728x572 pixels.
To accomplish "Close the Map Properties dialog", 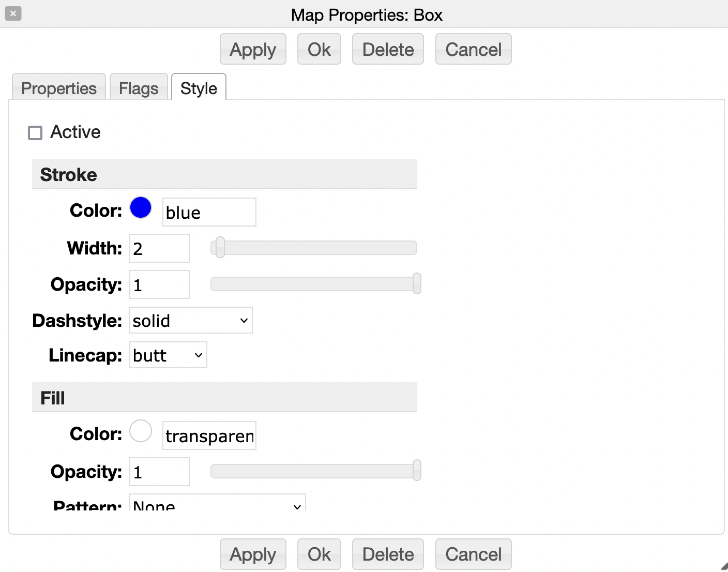I will click(13, 13).
